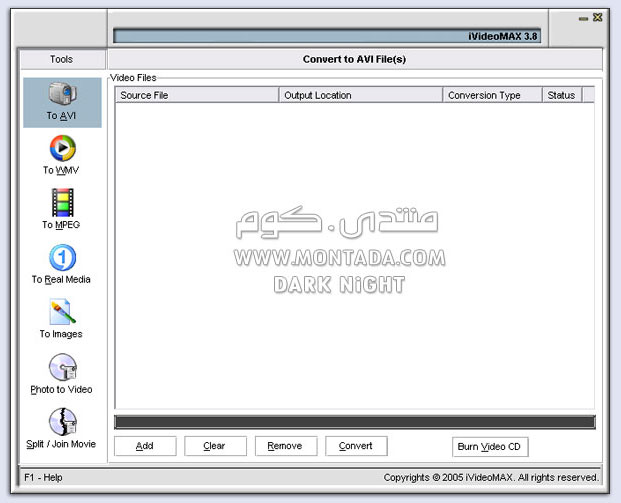Screen dimensions: 621x503
Task: Select the Photo to Video tool
Action: pyautogui.click(x=62, y=374)
